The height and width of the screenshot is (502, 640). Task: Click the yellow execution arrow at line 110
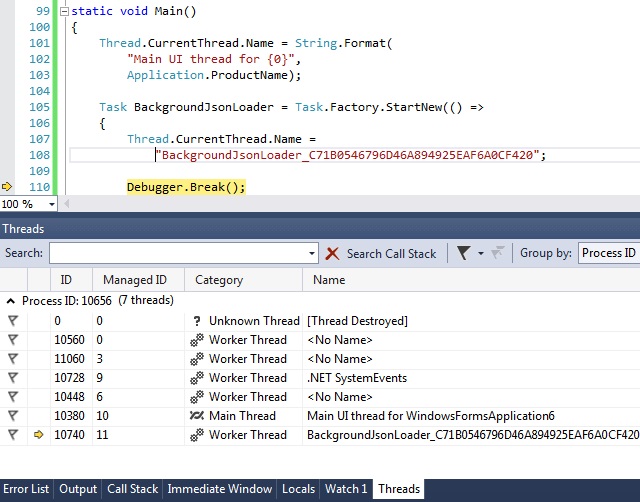pos(7,187)
